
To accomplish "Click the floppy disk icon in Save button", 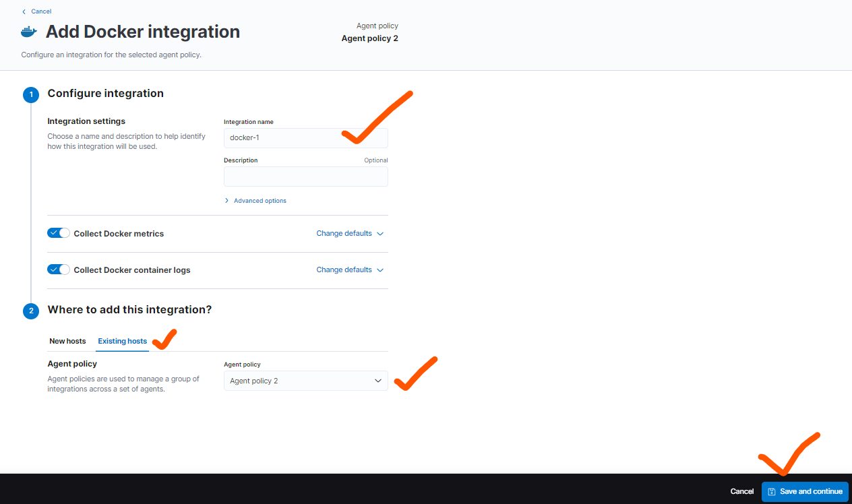I will point(771,492).
